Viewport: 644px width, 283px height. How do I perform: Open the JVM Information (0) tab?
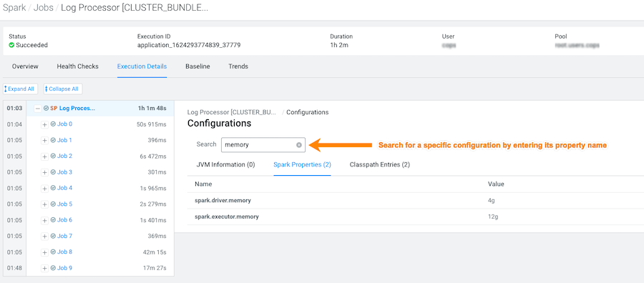226,164
